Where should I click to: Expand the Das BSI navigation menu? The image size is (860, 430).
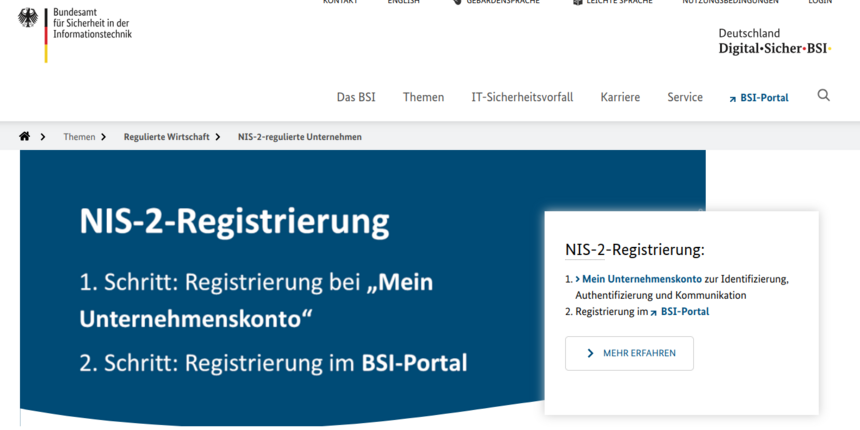point(356,97)
